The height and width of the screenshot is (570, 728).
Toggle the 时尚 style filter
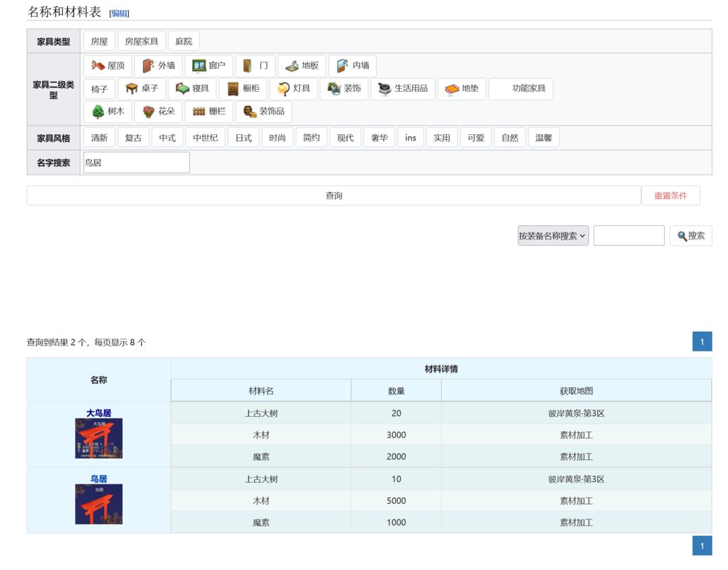[x=277, y=138]
